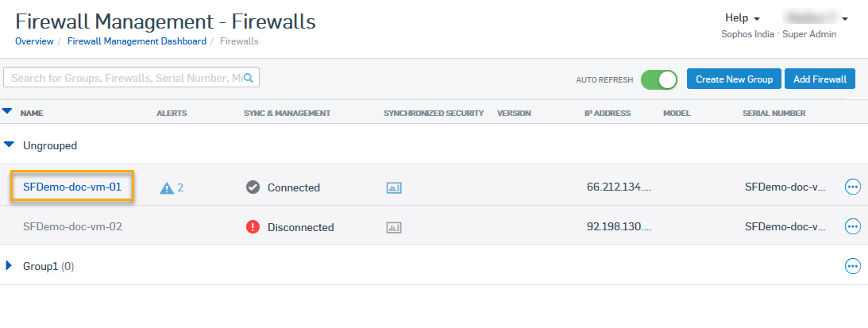Expand the Group1 row
The height and width of the screenshot is (328, 868).
pos(10,266)
